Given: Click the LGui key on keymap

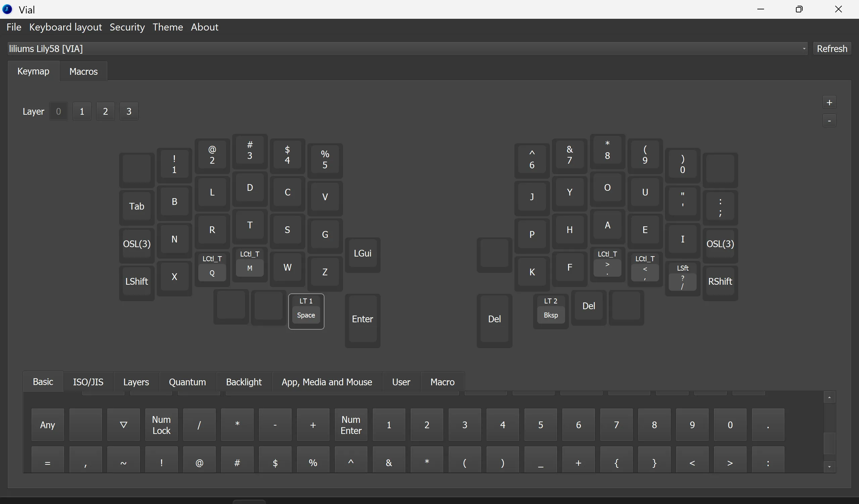Looking at the screenshot, I should point(362,254).
